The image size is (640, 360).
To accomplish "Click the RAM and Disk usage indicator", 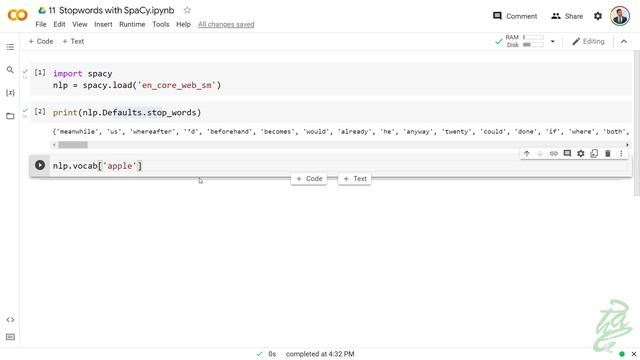I will [x=524, y=41].
